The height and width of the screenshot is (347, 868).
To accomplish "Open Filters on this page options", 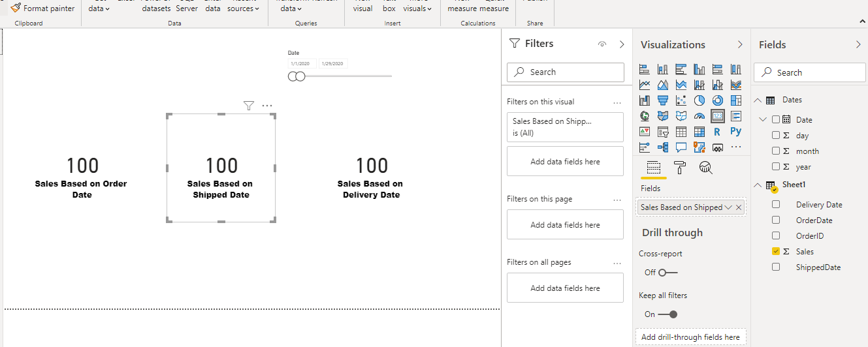I will (x=617, y=200).
